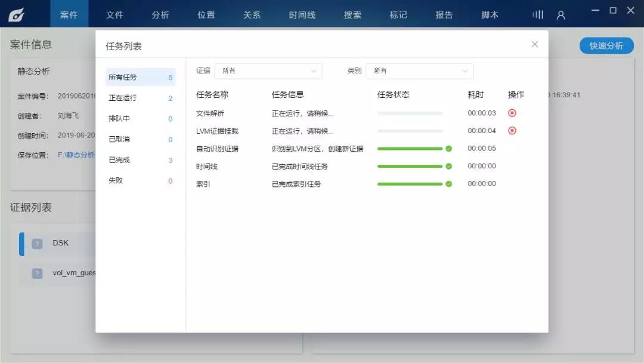Open the 类别 filter dropdown
644x363 pixels.
419,70
